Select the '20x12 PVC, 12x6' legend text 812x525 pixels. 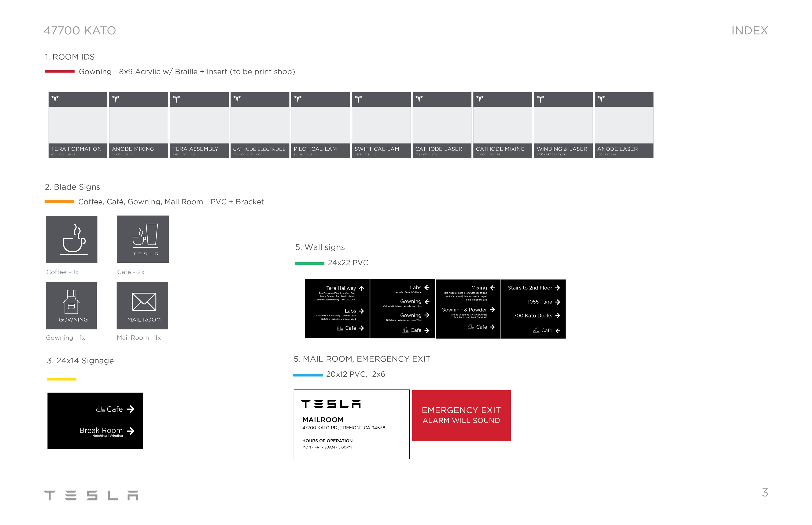(x=355, y=374)
